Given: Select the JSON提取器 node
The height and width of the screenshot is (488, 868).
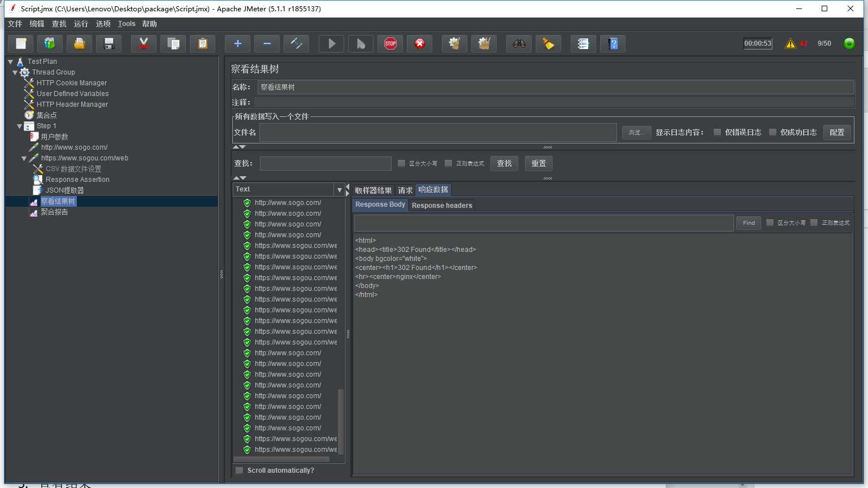Looking at the screenshot, I should tap(64, 190).
